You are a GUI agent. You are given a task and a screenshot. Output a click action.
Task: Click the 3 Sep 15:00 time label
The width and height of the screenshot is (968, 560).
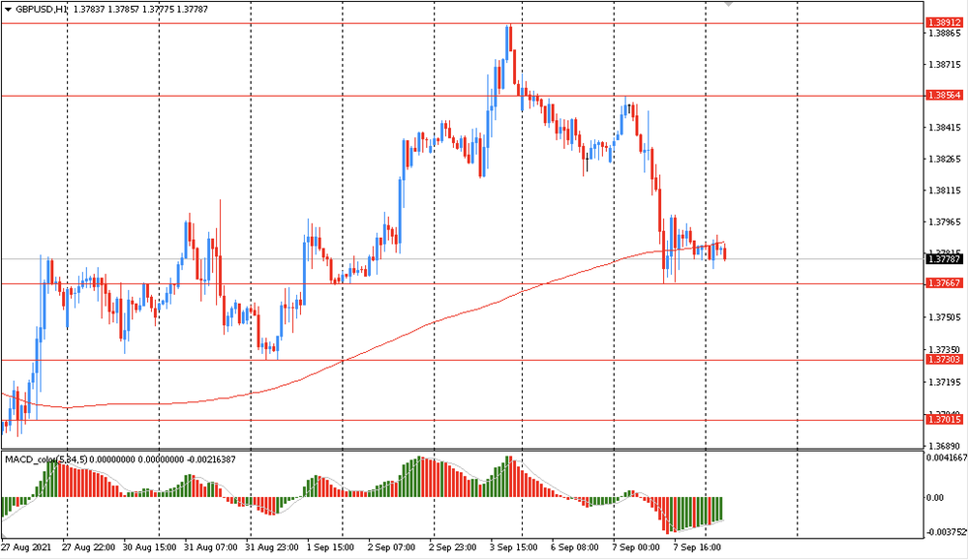[514, 547]
